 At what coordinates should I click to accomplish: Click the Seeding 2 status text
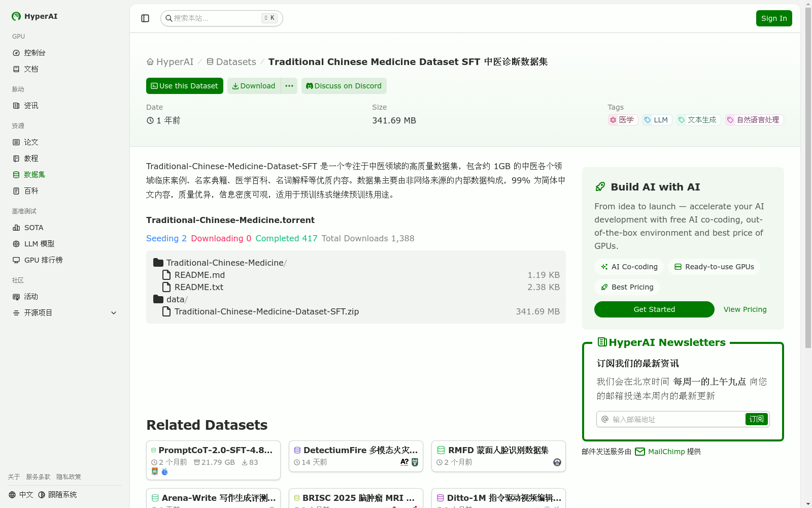click(166, 238)
